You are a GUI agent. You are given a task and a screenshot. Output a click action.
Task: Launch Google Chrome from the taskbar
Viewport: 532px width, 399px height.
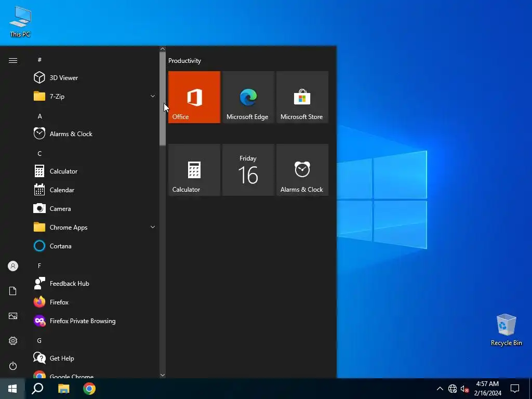pyautogui.click(x=89, y=389)
